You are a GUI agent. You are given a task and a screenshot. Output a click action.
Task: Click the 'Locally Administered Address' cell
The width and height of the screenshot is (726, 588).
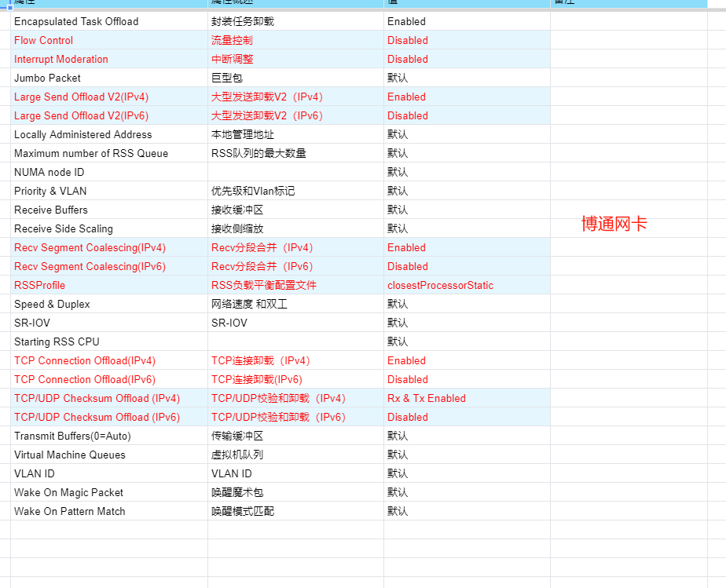tap(109, 134)
